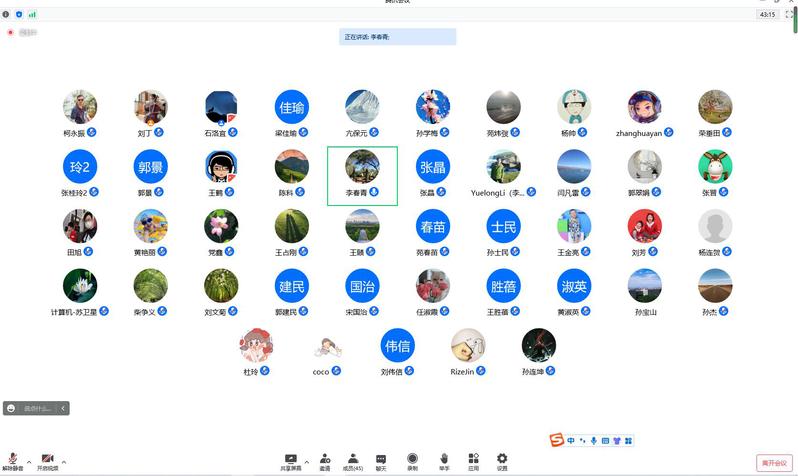
Task: Open meeting Settings (设置) gear
Action: pos(502,459)
